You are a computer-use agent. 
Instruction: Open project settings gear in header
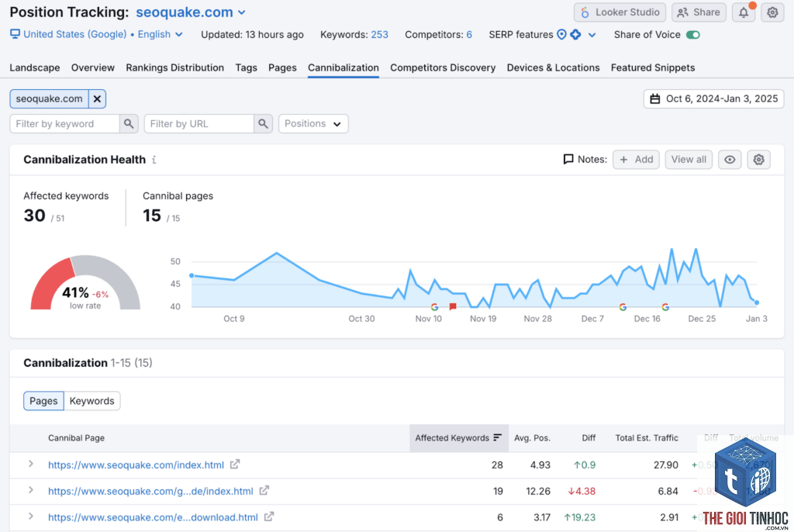(x=772, y=12)
